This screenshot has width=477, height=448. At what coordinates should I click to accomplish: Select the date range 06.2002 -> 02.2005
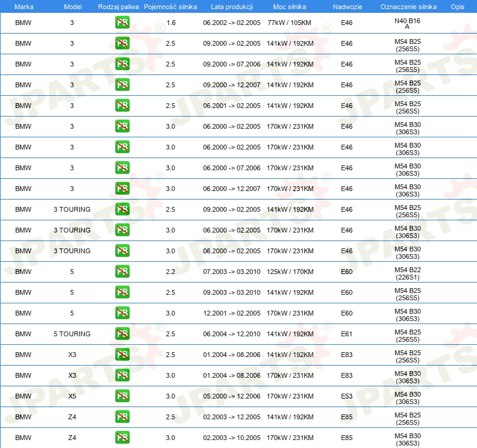pyautogui.click(x=232, y=23)
